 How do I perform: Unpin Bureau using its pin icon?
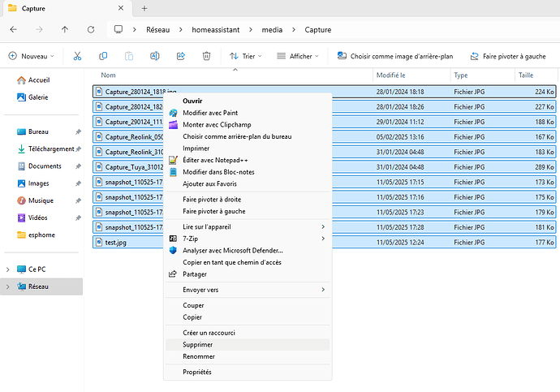[x=78, y=131]
